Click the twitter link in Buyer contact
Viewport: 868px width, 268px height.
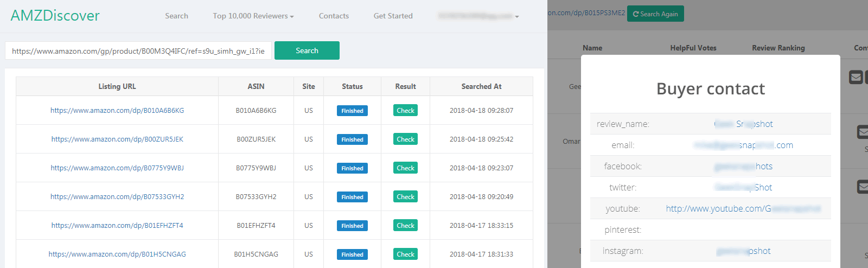743,187
